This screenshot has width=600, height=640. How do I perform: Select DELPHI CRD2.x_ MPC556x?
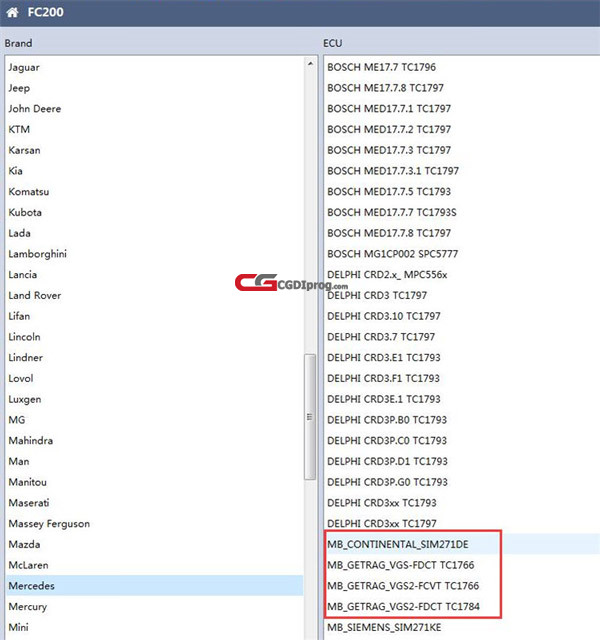(x=387, y=275)
